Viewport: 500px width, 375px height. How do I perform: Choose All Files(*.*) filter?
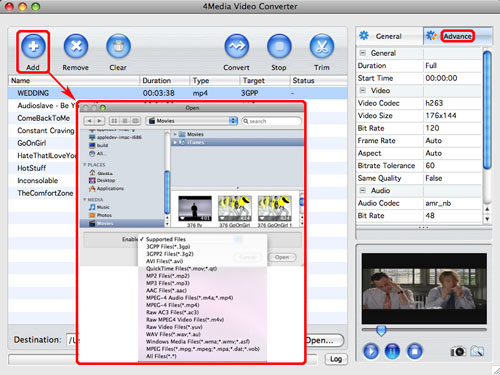click(x=161, y=356)
